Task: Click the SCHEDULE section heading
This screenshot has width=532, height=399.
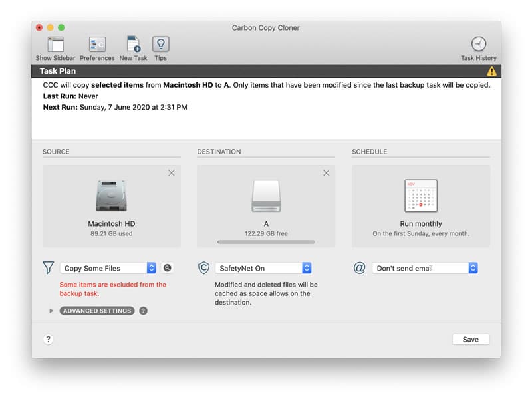Action: [370, 152]
